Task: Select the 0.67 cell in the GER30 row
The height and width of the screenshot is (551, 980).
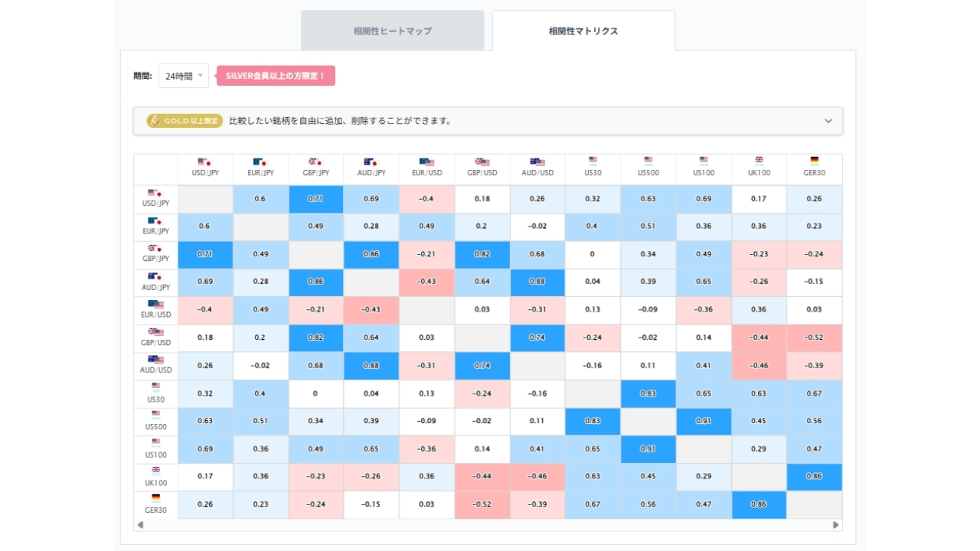Action: coord(593,504)
